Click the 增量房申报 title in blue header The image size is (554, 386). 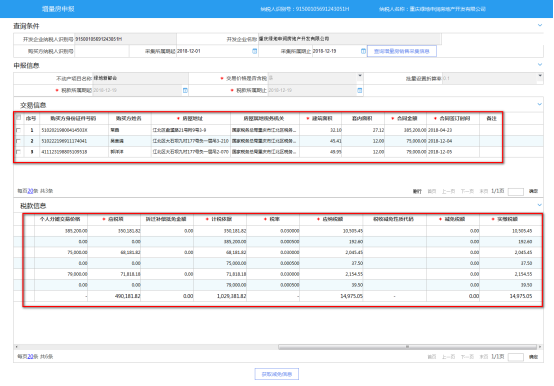(x=58, y=9)
